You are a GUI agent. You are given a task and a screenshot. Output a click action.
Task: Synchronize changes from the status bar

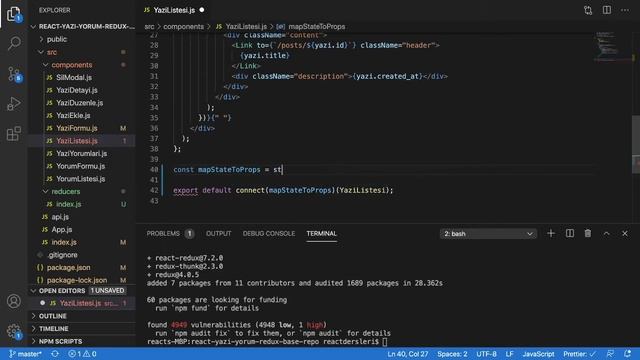tap(55, 354)
